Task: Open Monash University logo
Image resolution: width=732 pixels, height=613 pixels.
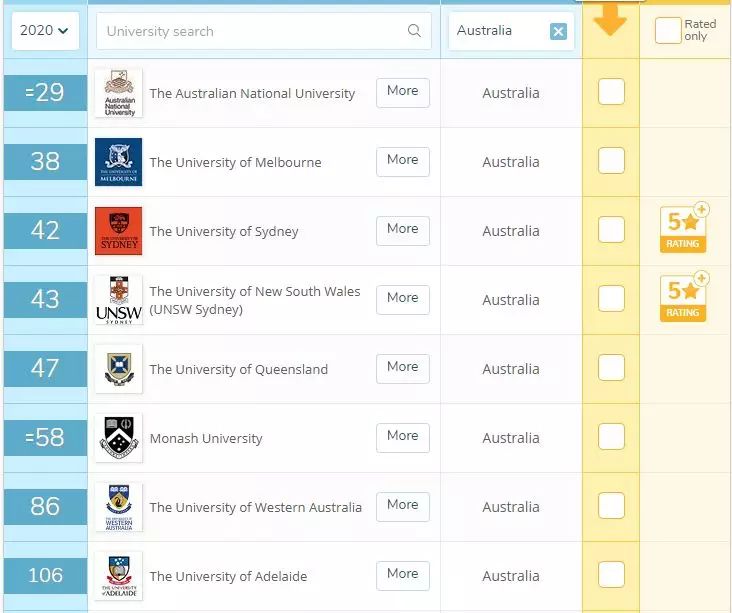Action: coord(119,437)
